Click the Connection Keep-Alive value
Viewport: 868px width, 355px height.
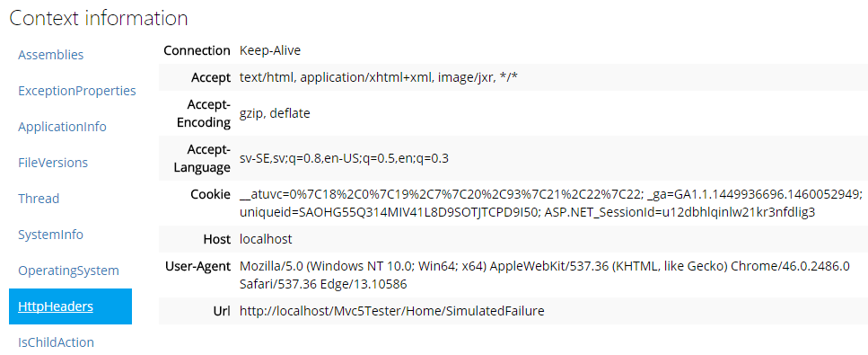point(270,50)
